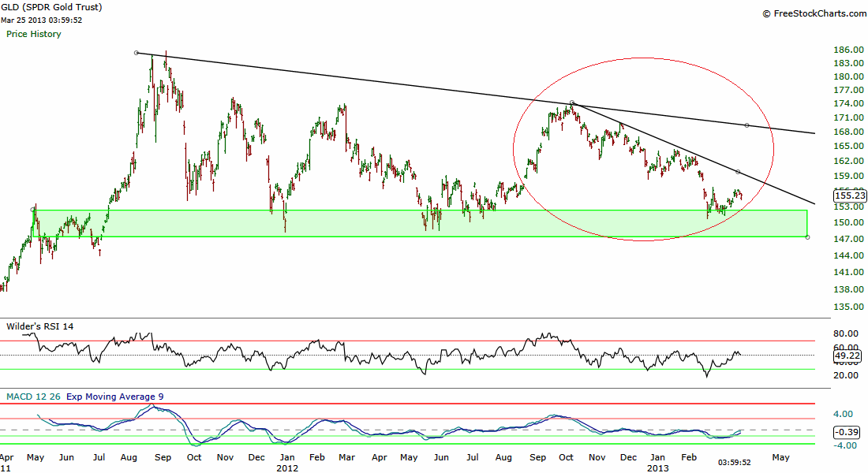Screen dimensions: 868x473
Task: Select trendline handle at the October 2012 high
Action: (572, 103)
